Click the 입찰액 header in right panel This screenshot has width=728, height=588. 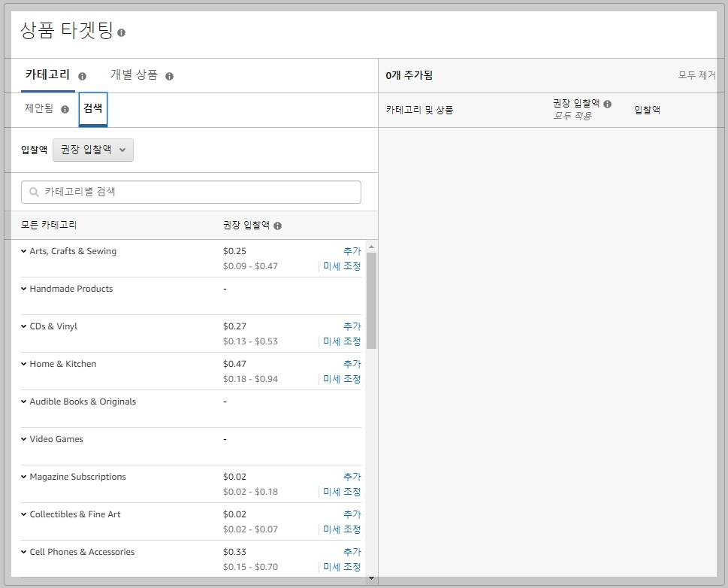point(647,111)
